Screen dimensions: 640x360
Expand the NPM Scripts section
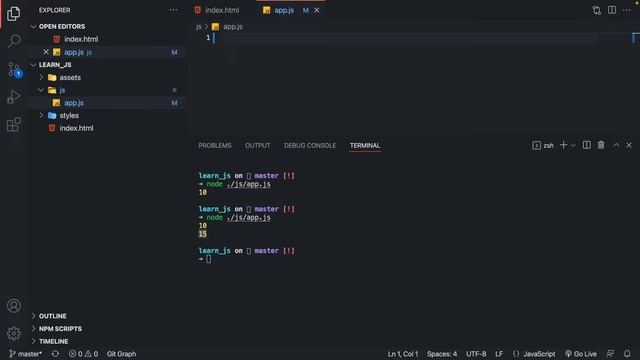tap(60, 329)
